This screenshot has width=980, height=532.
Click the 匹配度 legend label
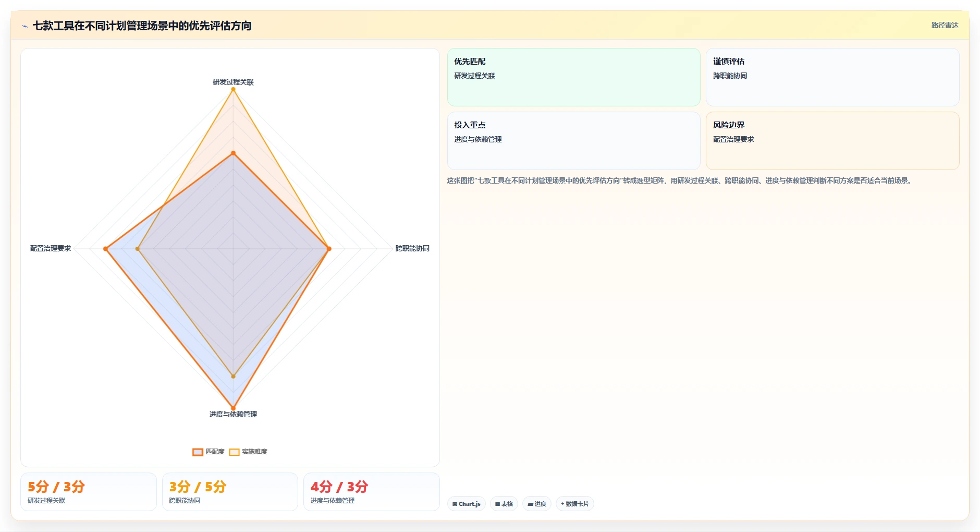[215, 452]
